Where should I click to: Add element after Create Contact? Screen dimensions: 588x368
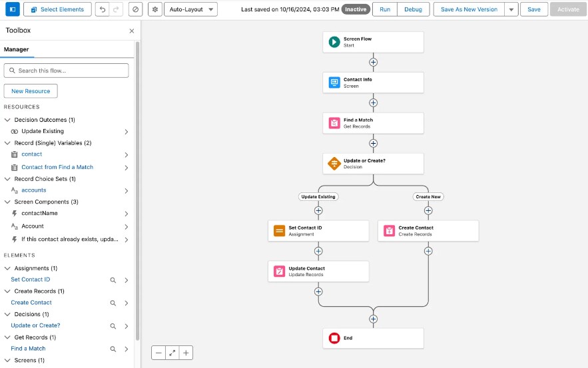[x=428, y=251]
